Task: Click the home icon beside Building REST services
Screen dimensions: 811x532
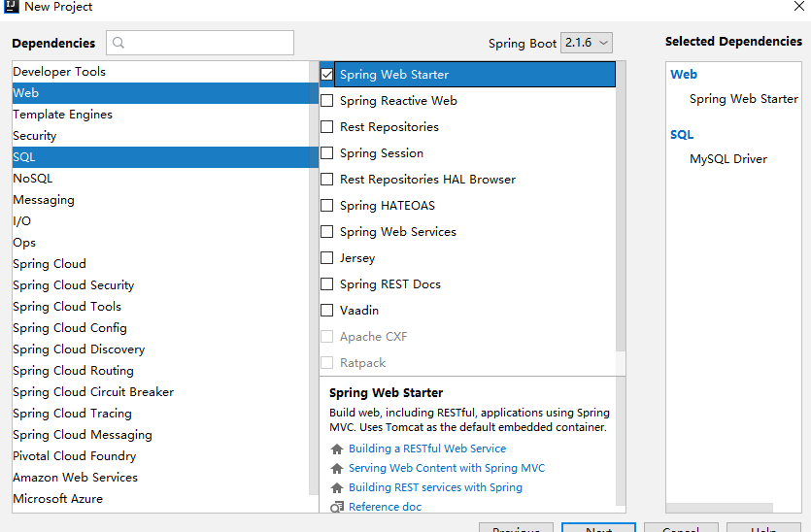Action: pos(337,487)
